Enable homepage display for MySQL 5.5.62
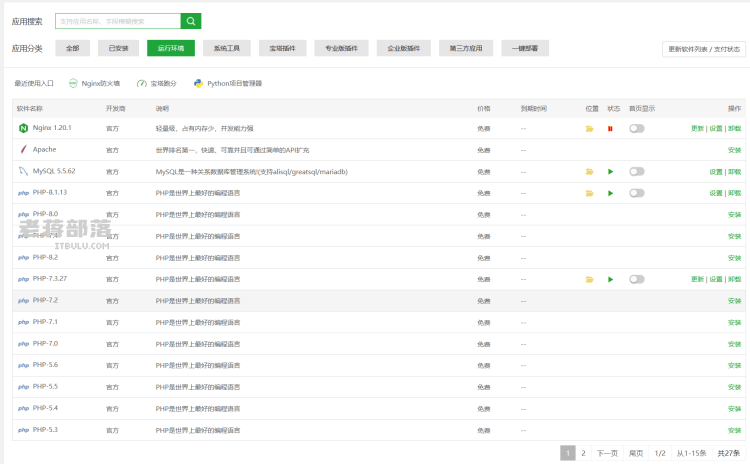Image resolution: width=750 pixels, height=464 pixels. (x=637, y=172)
